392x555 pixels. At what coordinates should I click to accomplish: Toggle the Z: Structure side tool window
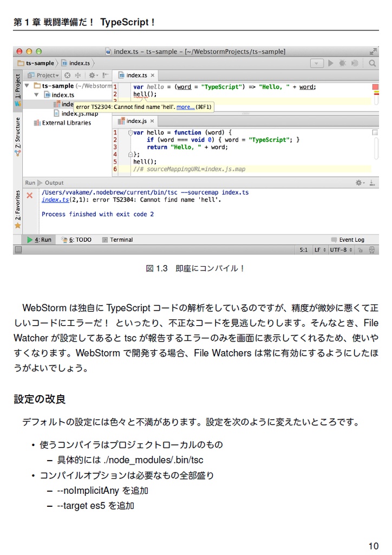[x=17, y=136]
